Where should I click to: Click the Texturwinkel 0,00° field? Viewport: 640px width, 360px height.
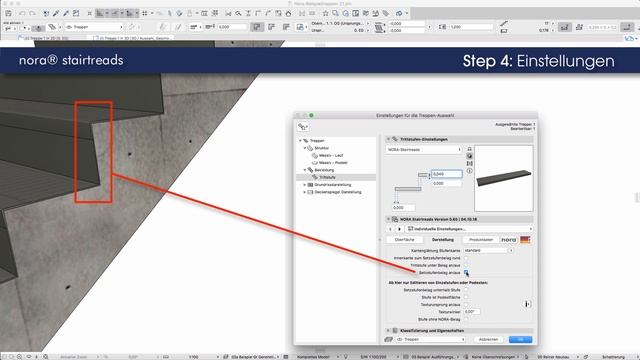point(471,312)
